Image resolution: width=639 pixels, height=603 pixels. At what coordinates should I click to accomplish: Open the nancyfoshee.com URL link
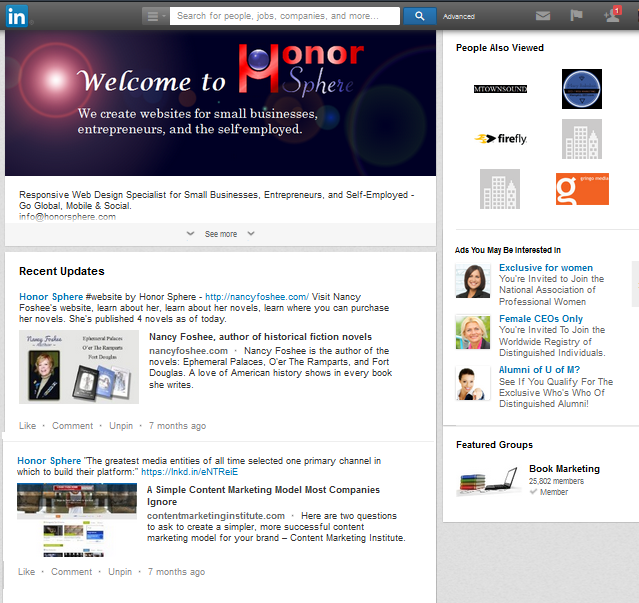(257, 297)
